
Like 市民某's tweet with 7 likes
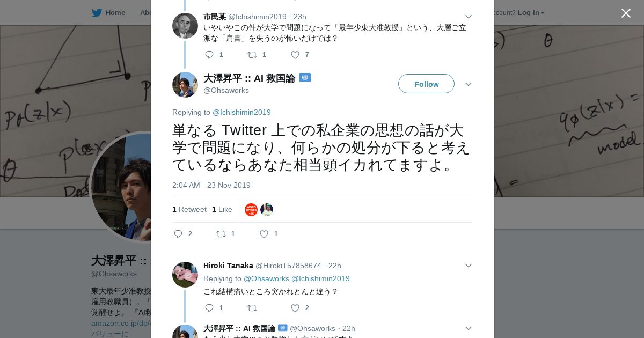click(x=295, y=55)
